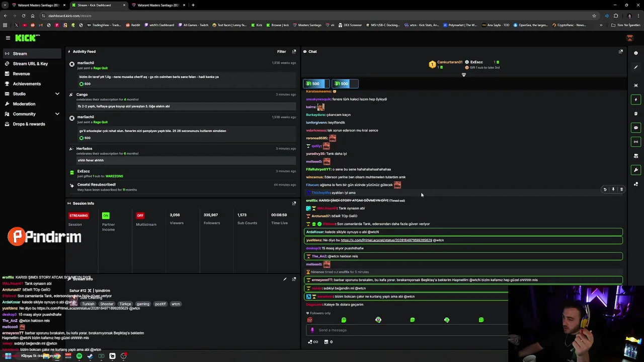Click ExEscc in the gift leaderboard
Image resolution: width=644 pixels, height=362 pixels.
pos(476,62)
